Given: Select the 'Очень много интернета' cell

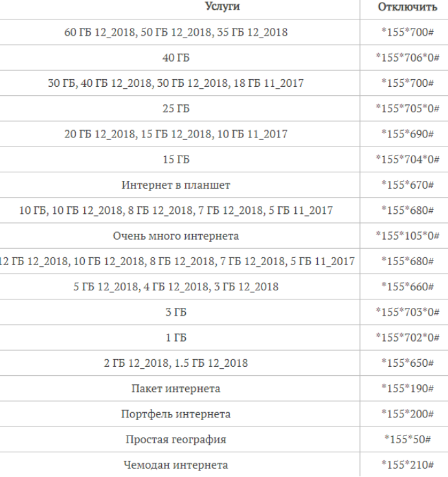Looking at the screenshot, I should 175,236.
